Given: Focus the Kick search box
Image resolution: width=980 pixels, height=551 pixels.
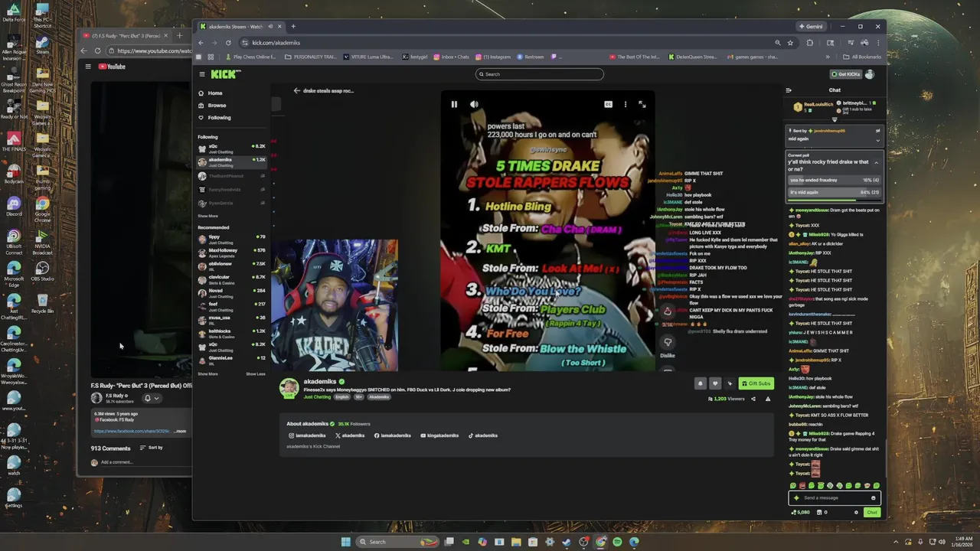Looking at the screenshot, I should pyautogui.click(x=540, y=74).
